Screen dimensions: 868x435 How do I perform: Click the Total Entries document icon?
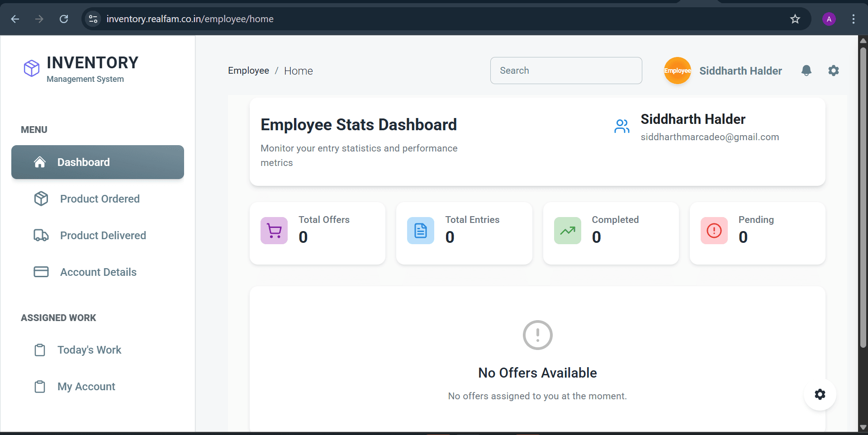[x=420, y=230]
